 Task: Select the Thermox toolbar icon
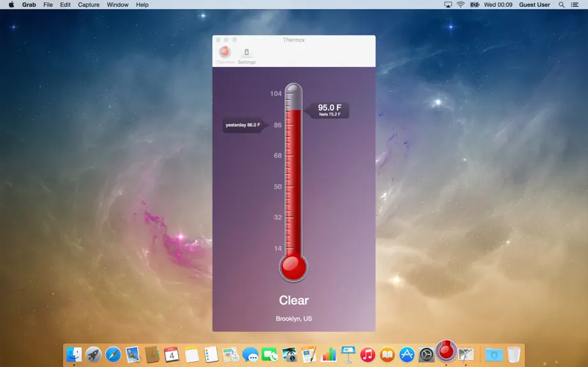click(x=225, y=55)
